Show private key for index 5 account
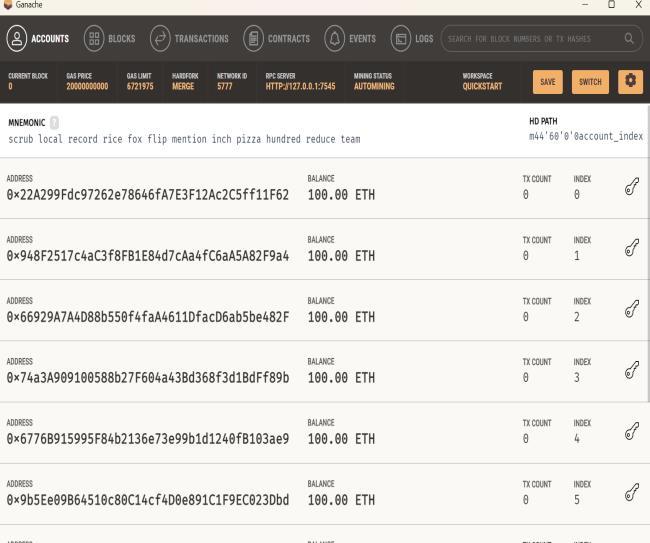 [x=632, y=492]
